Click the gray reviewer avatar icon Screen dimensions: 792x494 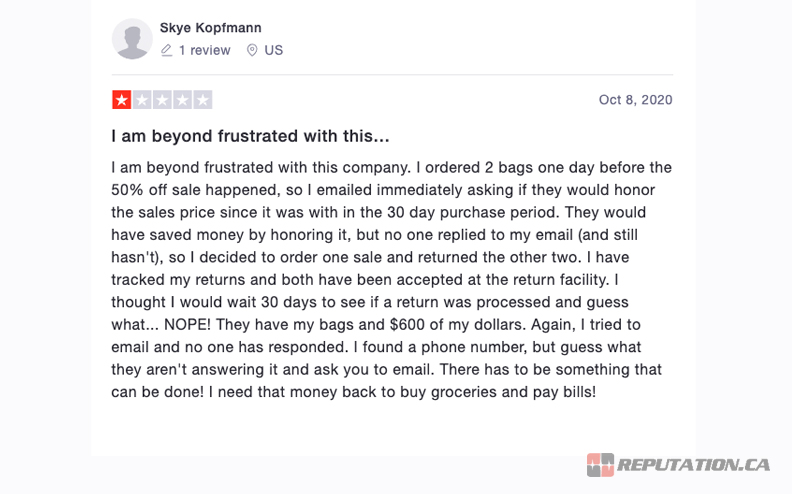pos(133,39)
